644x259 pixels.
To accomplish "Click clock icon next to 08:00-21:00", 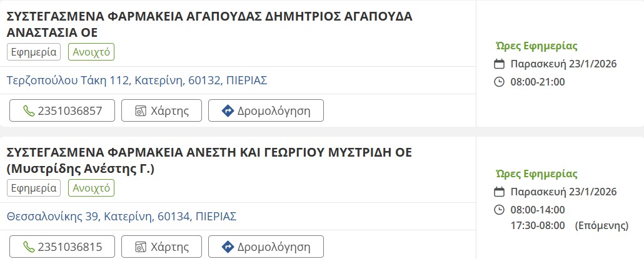I will pos(499,82).
